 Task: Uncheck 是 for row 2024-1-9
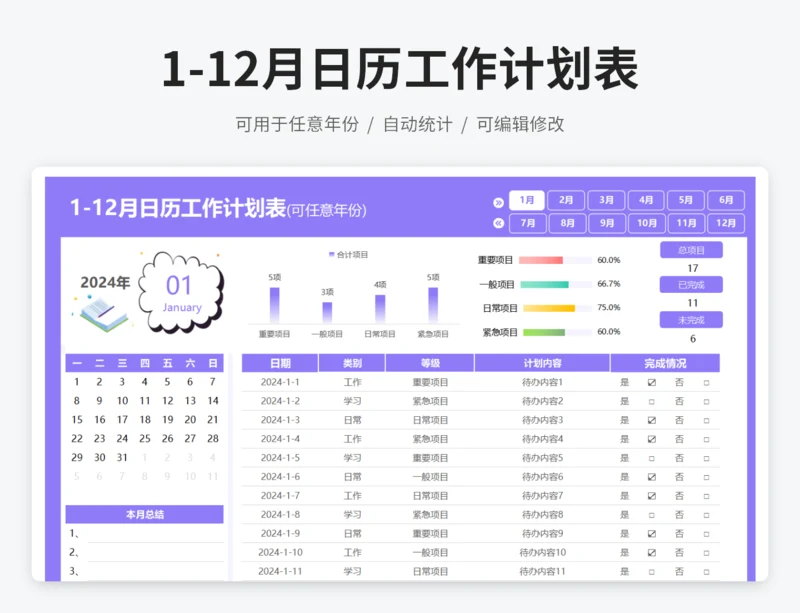click(x=652, y=533)
